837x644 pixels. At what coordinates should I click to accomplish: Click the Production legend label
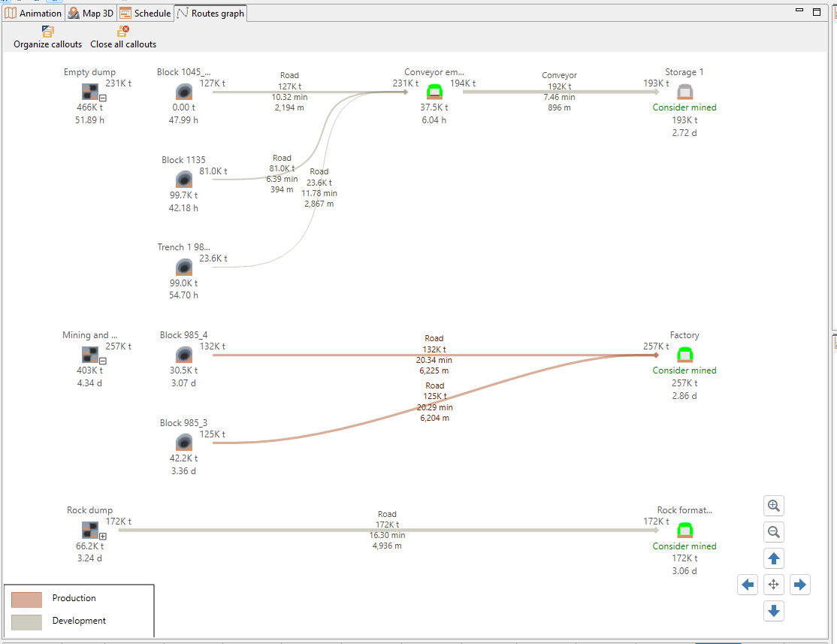point(74,598)
